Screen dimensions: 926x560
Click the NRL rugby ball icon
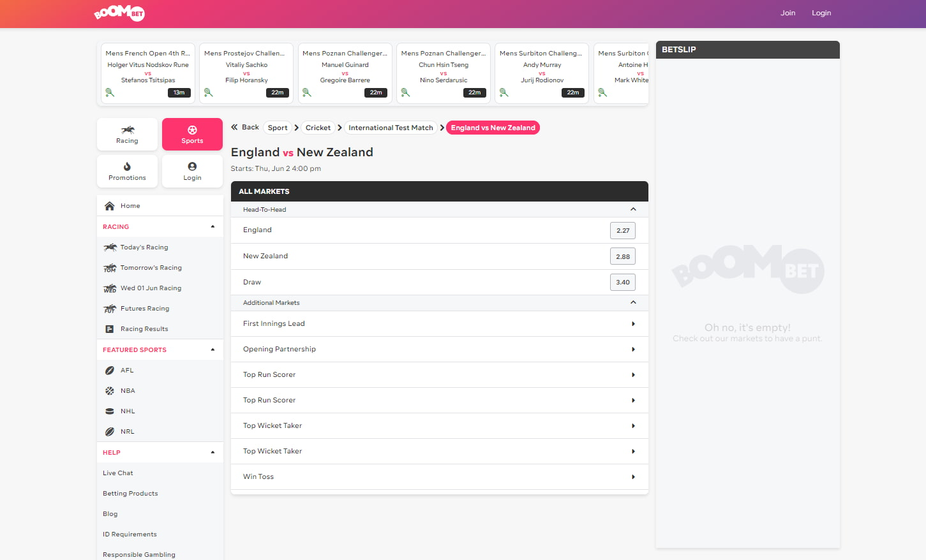tap(110, 432)
